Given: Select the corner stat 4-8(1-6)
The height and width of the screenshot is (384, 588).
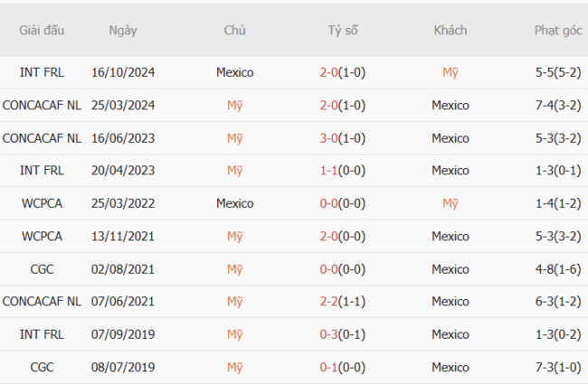Looking at the screenshot, I should [558, 269].
